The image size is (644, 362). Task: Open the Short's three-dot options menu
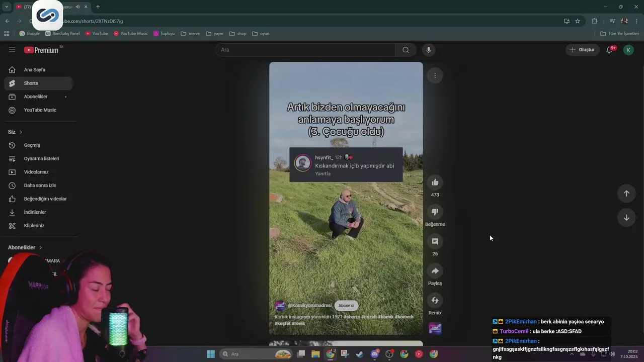tap(435, 75)
